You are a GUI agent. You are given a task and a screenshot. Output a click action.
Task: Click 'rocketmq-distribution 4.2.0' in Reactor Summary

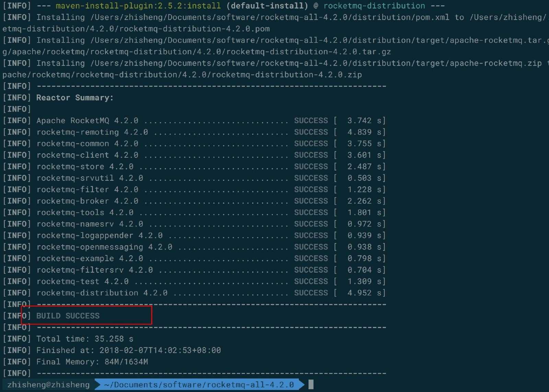102,293
